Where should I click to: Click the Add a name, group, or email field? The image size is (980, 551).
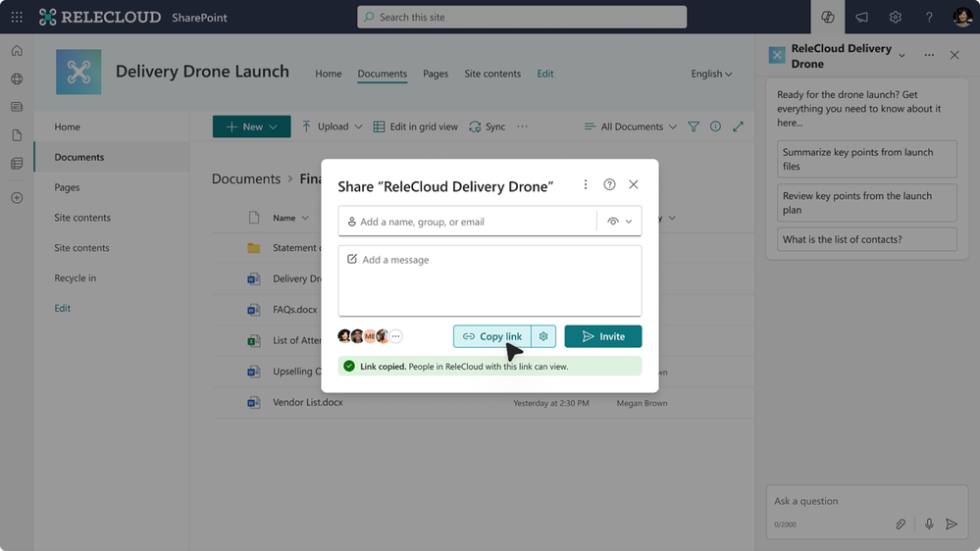pyautogui.click(x=468, y=222)
